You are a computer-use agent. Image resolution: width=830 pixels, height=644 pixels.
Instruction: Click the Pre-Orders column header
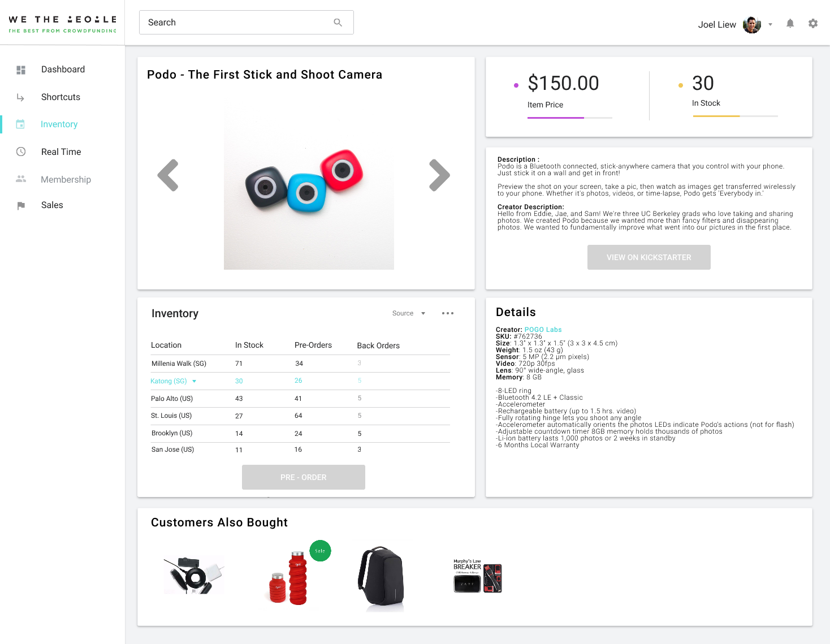point(313,345)
